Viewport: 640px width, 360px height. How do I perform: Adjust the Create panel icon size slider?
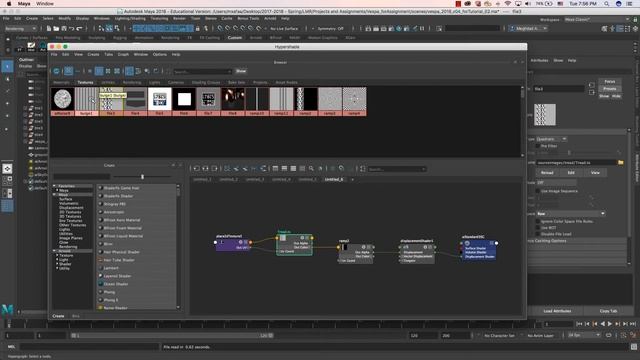click(142, 177)
